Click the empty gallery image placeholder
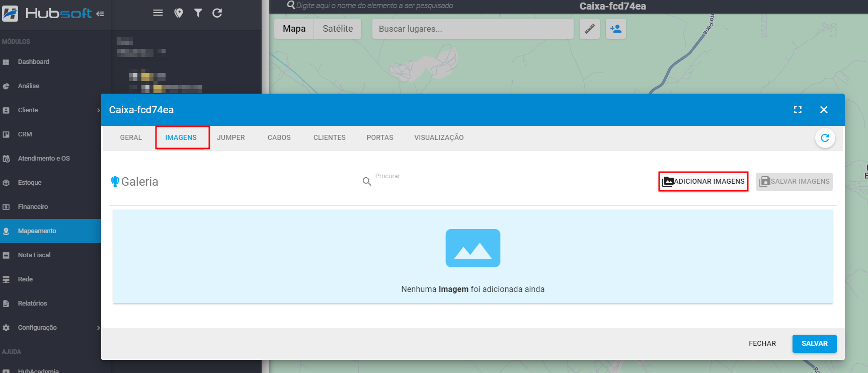The width and height of the screenshot is (868, 373). click(473, 248)
